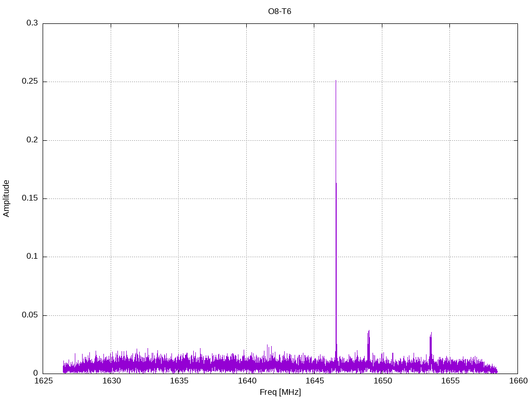Click the Freq [MHz] axis label
The width and height of the screenshot is (532, 399).
pos(280,392)
